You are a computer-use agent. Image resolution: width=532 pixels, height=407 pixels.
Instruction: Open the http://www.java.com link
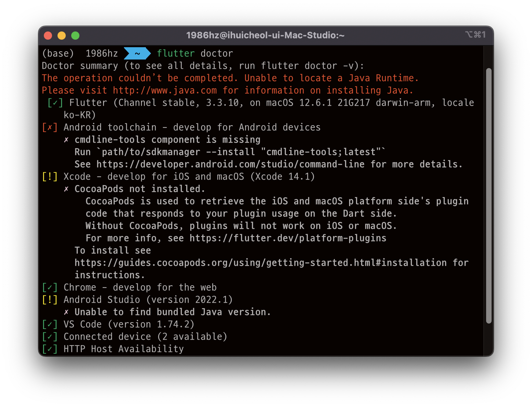click(x=165, y=90)
